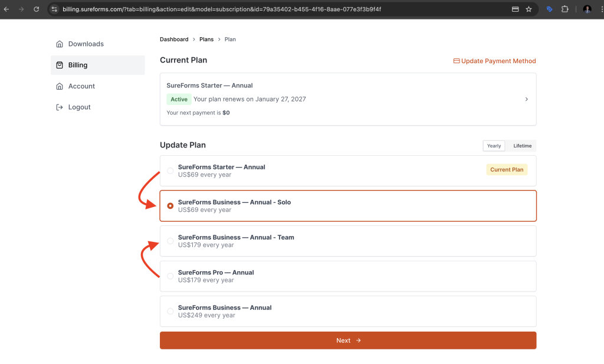Choose the SureForms Pro — Annual radio option
This screenshot has height=364, width=604.
pyautogui.click(x=170, y=276)
